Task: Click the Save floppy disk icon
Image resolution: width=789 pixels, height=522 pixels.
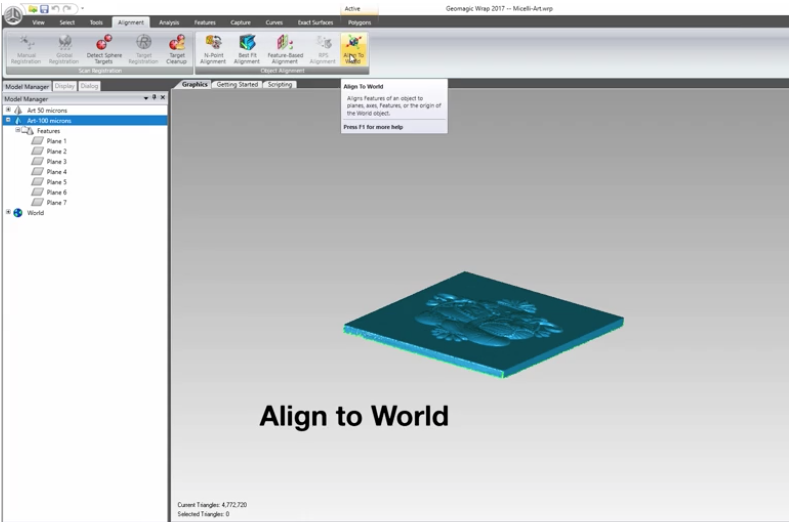Action: [44, 9]
